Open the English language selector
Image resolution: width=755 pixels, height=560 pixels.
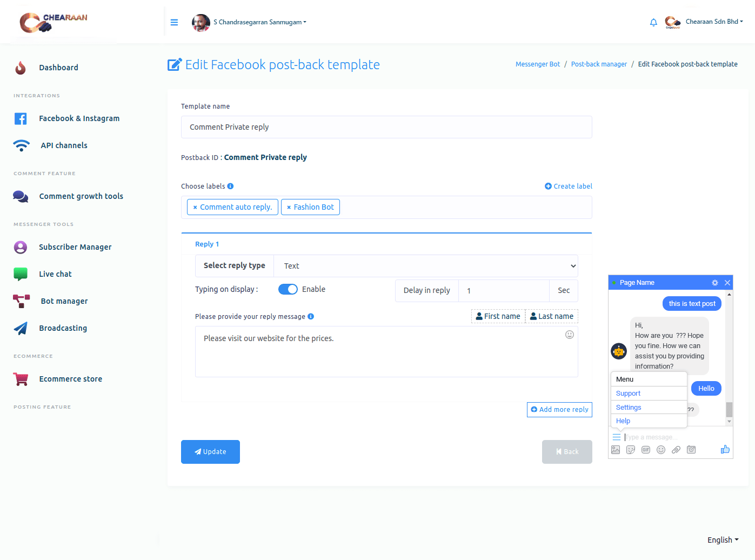tap(723, 539)
